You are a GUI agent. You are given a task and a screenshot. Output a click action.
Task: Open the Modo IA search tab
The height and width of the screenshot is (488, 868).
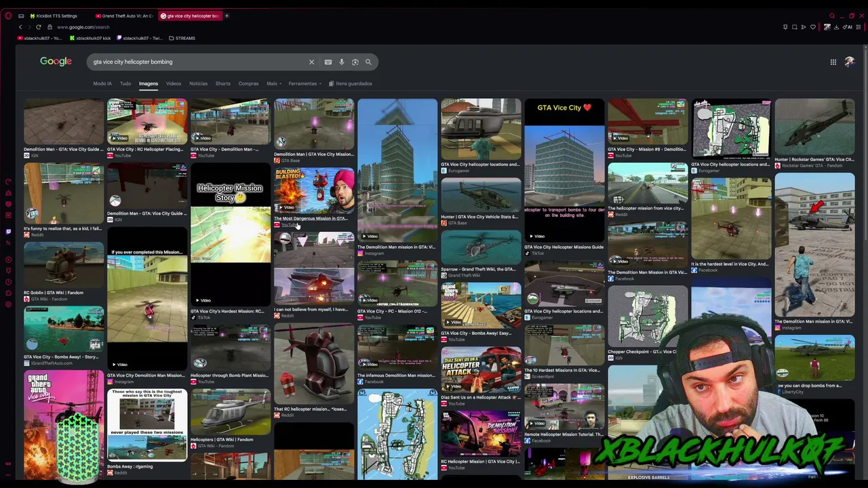point(102,83)
